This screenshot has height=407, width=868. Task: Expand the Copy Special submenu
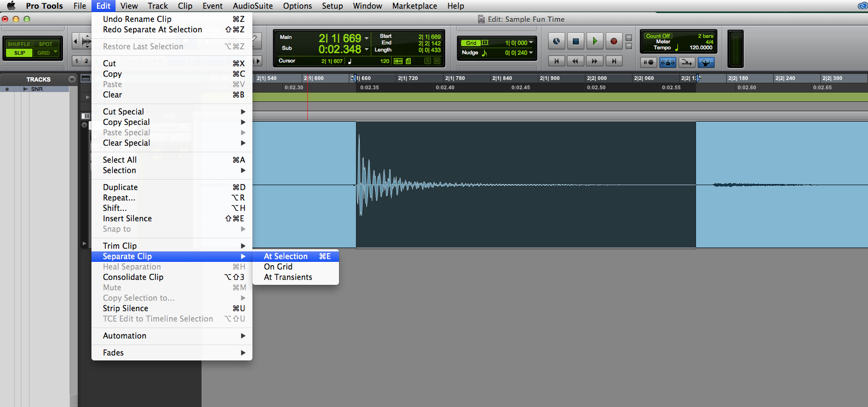pyautogui.click(x=172, y=122)
